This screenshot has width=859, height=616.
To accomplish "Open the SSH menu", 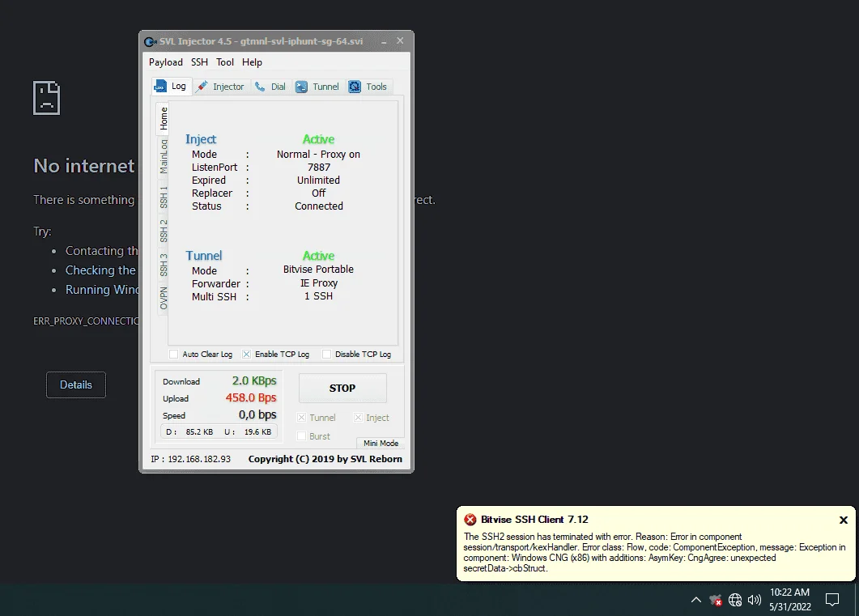I will click(199, 62).
